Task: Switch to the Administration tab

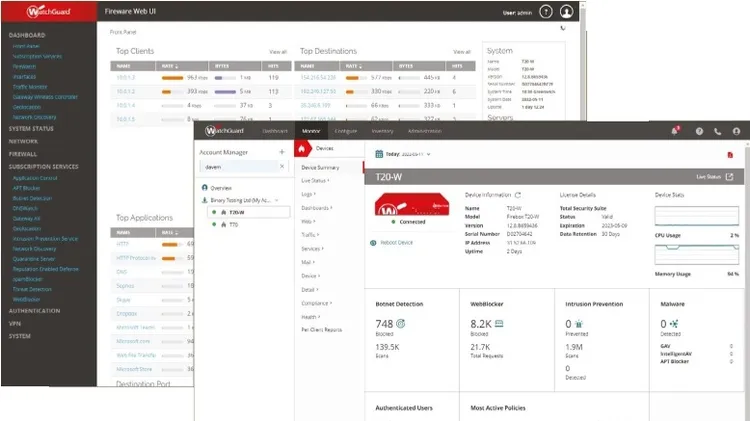Action: 424,131
